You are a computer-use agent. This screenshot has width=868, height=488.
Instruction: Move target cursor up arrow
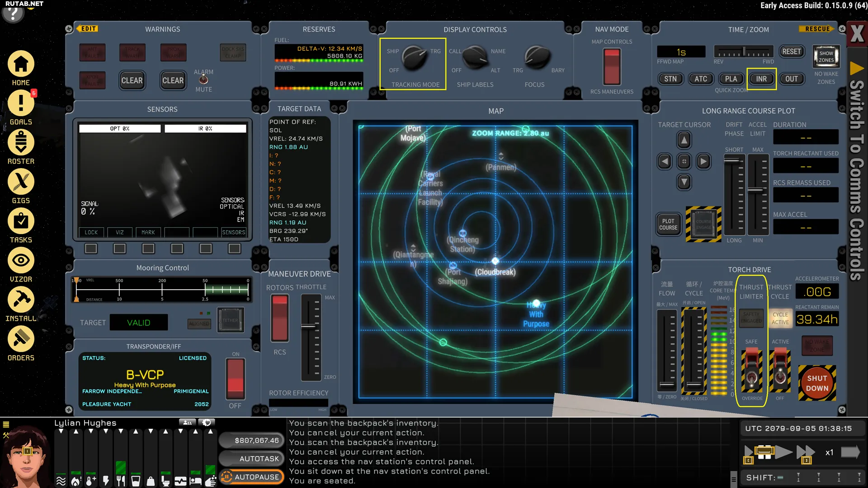pos(684,140)
